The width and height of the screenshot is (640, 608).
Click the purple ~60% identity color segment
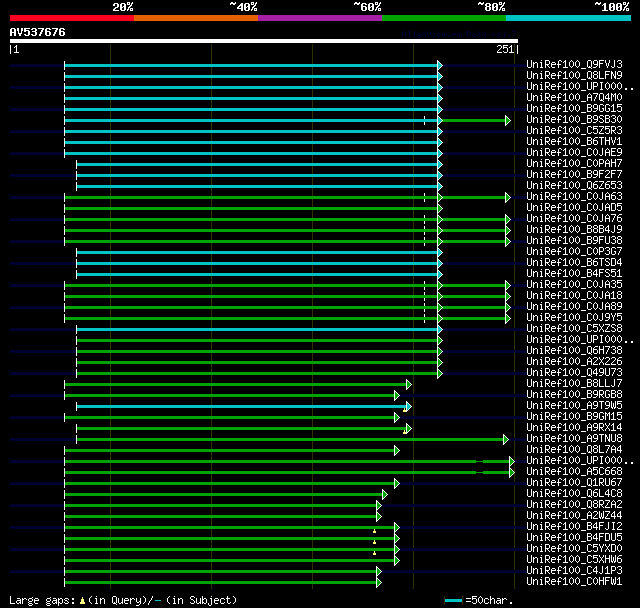point(320,18)
